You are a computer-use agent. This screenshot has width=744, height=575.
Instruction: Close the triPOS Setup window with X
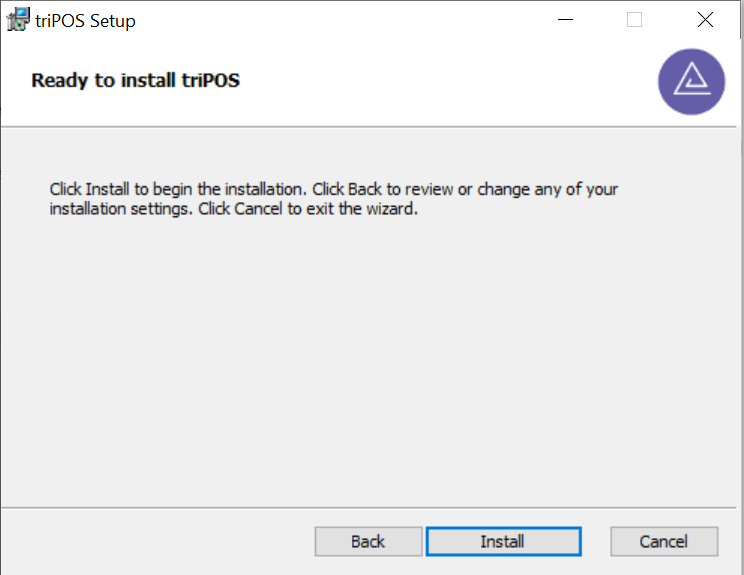(705, 20)
